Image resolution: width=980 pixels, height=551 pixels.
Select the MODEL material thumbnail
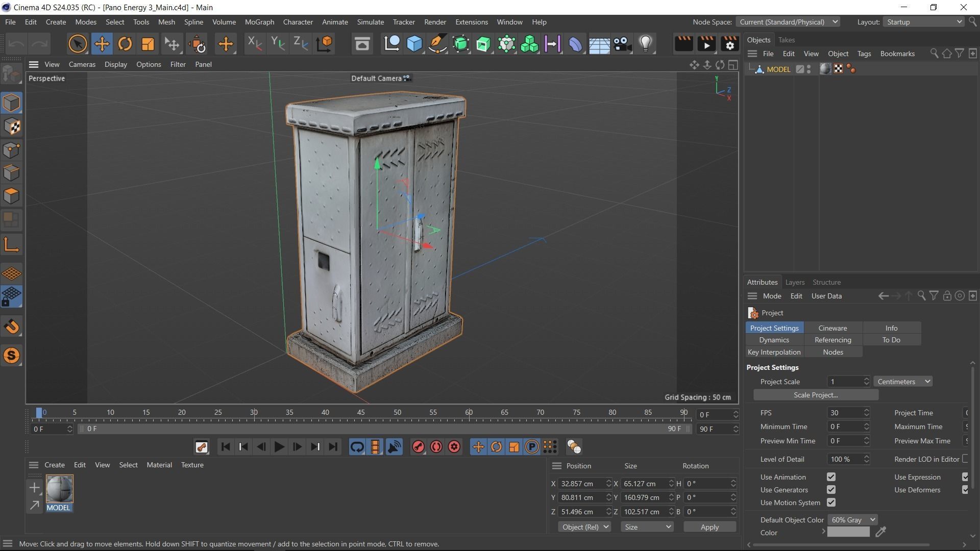59,489
